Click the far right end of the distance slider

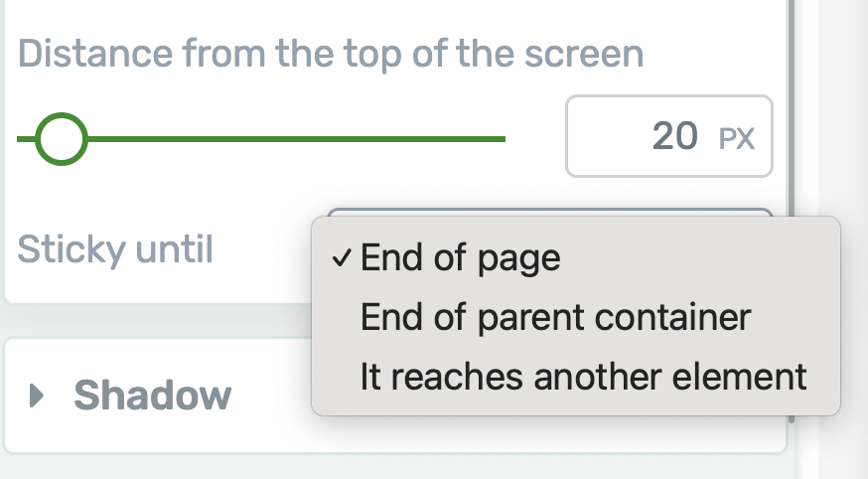[x=502, y=138]
